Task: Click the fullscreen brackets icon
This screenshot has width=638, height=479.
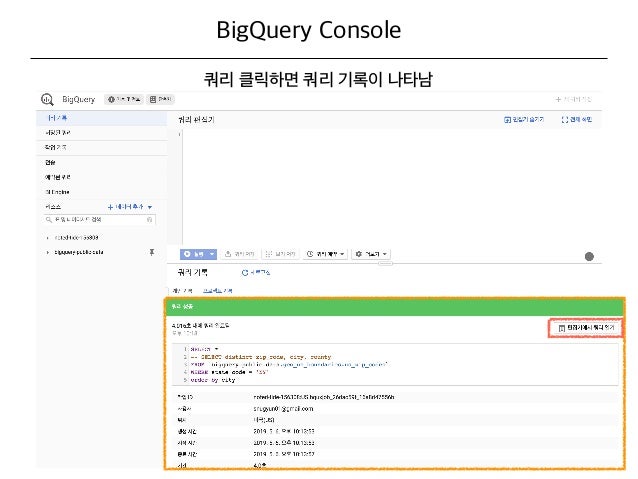Action: [x=564, y=119]
